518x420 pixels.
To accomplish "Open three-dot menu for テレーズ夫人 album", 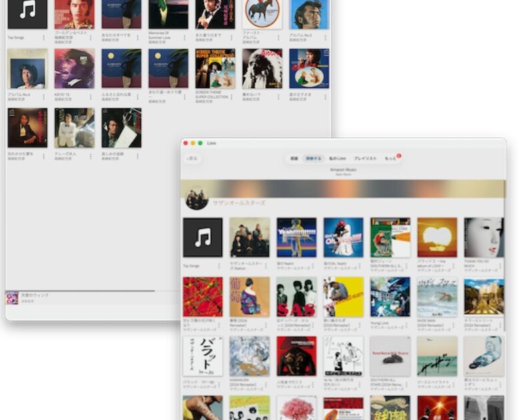I will pyautogui.click(x=91, y=156).
